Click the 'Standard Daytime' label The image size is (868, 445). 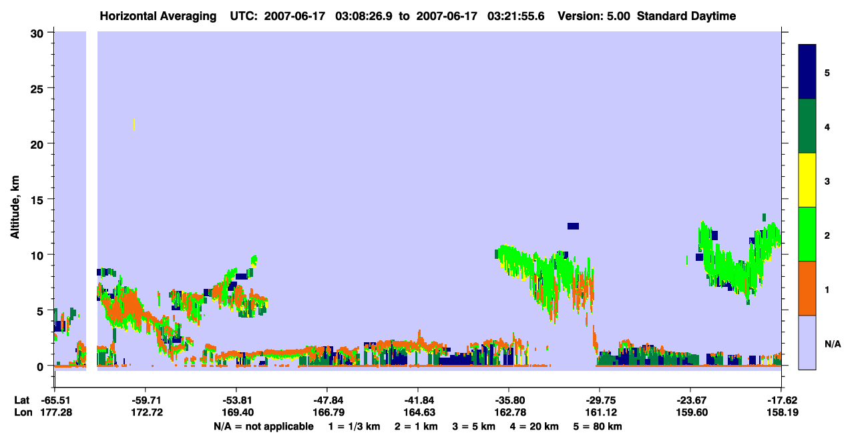click(686, 16)
